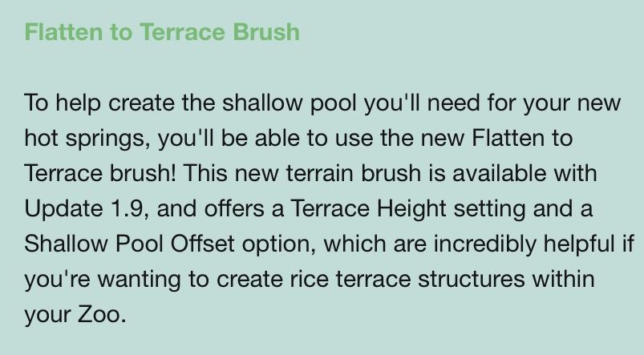The image size is (644, 355).
Task: Click the word 'option,' after Offset
Action: tap(279, 244)
